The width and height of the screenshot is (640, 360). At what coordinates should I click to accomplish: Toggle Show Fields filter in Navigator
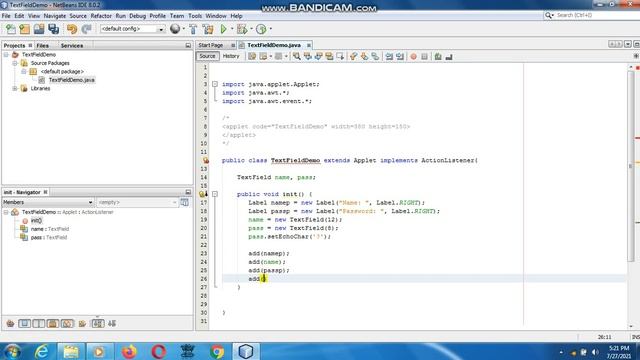click(x=24, y=323)
